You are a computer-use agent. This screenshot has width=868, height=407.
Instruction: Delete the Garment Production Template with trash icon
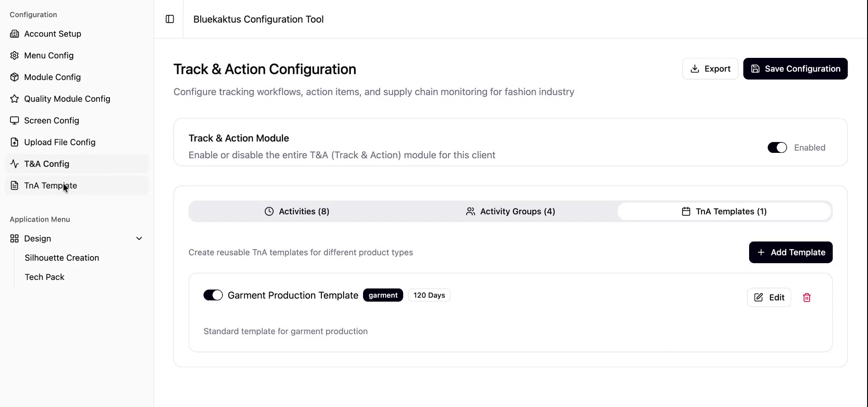pyautogui.click(x=807, y=298)
